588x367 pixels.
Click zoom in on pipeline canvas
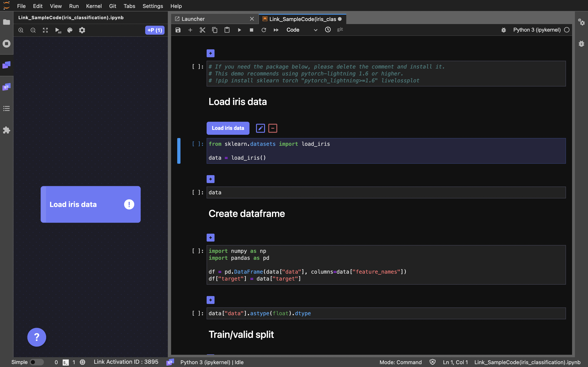(x=21, y=30)
